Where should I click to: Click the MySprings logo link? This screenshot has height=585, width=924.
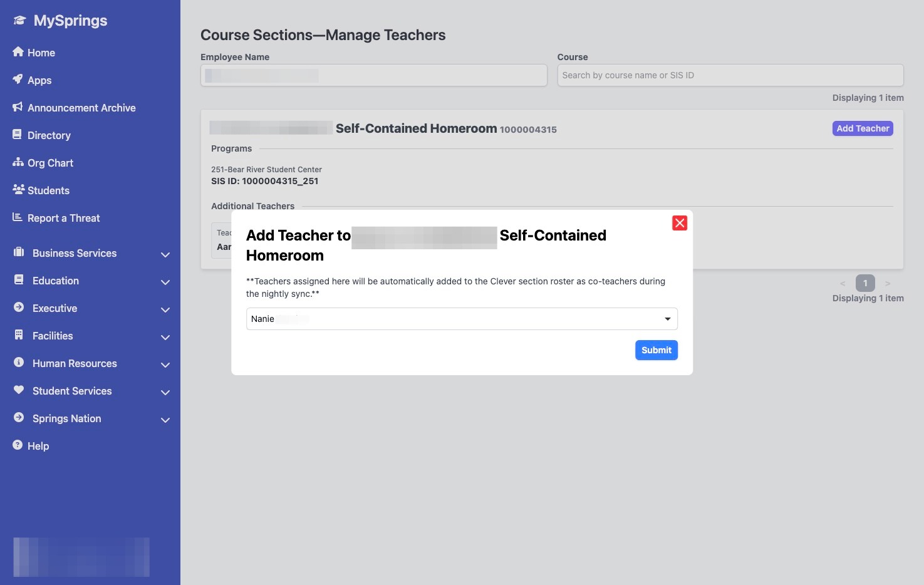(x=61, y=21)
